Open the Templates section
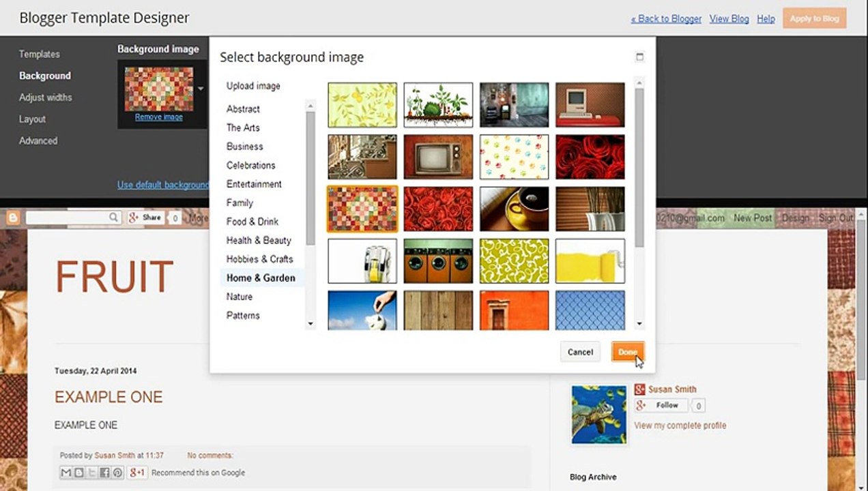 [x=40, y=54]
